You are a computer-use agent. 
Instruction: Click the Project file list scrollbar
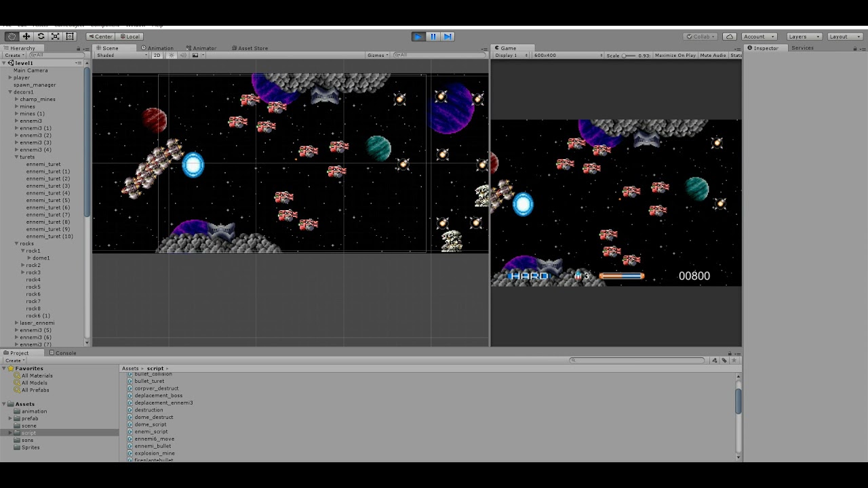[738, 400]
